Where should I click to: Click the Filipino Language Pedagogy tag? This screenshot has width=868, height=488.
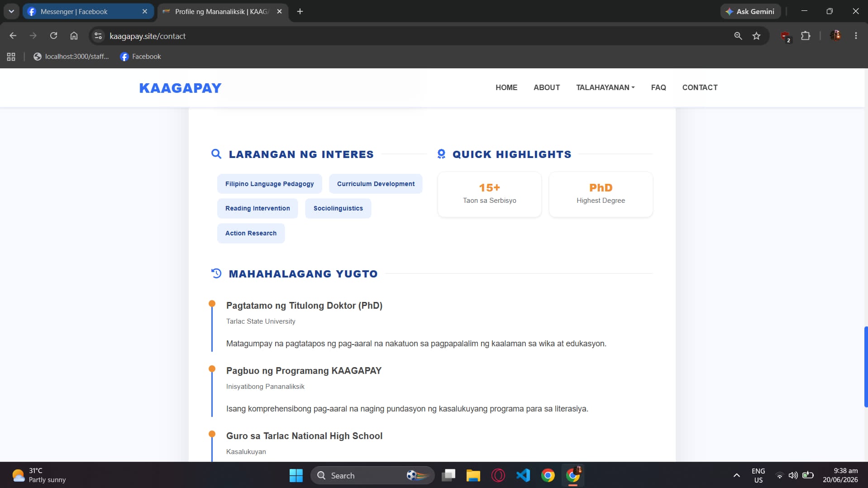(x=269, y=184)
